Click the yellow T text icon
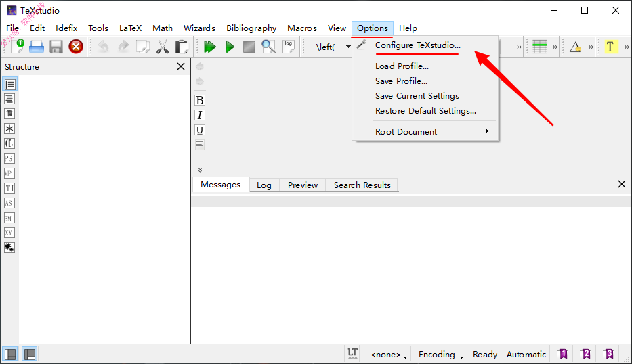Viewport: 632px width, 364px height. pyautogui.click(x=610, y=47)
